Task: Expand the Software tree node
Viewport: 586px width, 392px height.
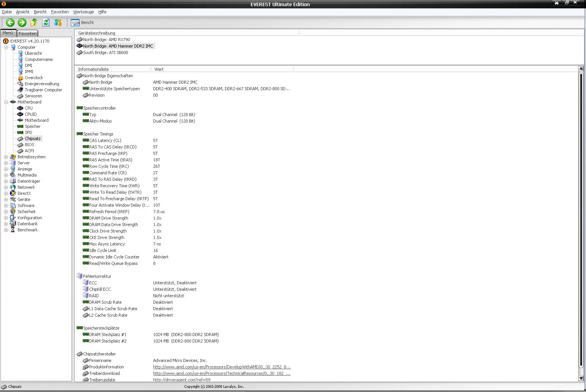Action: 6,206
